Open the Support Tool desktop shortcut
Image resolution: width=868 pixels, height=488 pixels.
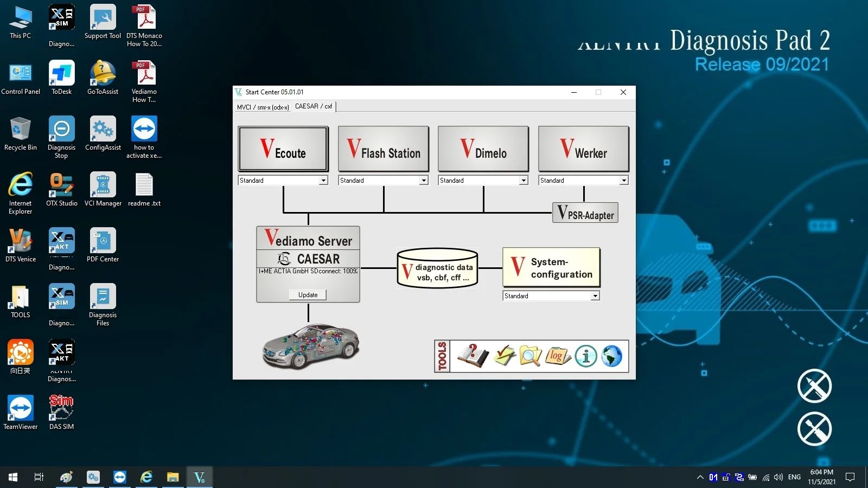[103, 23]
